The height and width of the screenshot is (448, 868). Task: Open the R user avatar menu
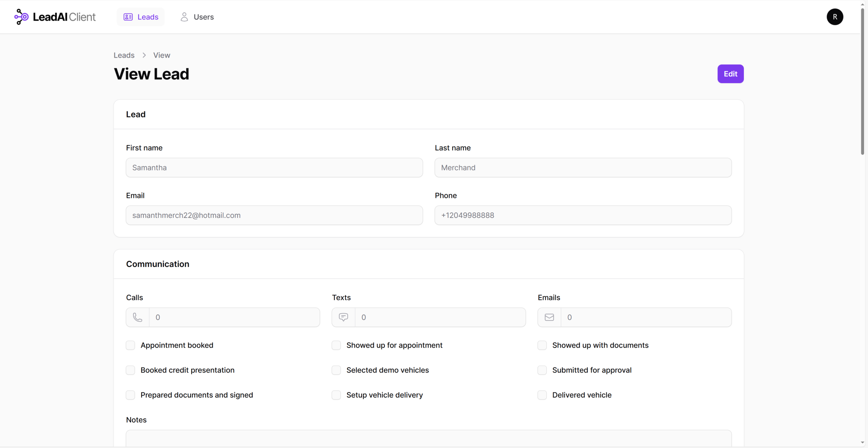(835, 17)
